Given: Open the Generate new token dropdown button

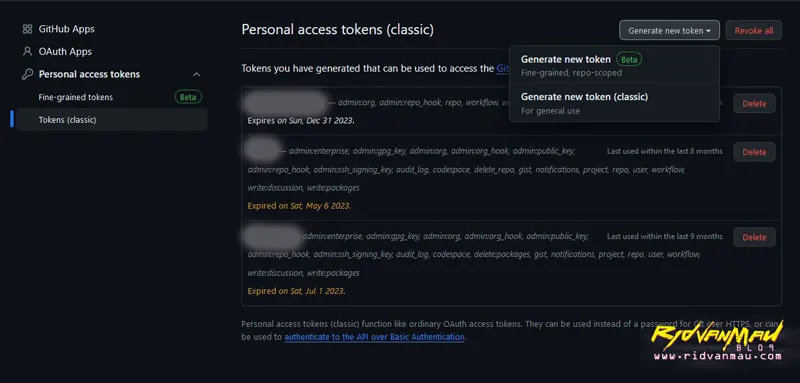Looking at the screenshot, I should 669,31.
